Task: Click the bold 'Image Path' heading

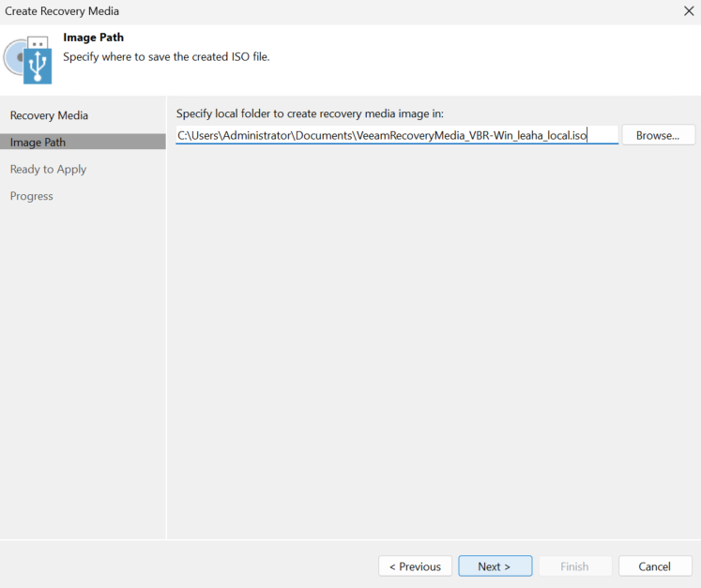Action: pos(94,38)
